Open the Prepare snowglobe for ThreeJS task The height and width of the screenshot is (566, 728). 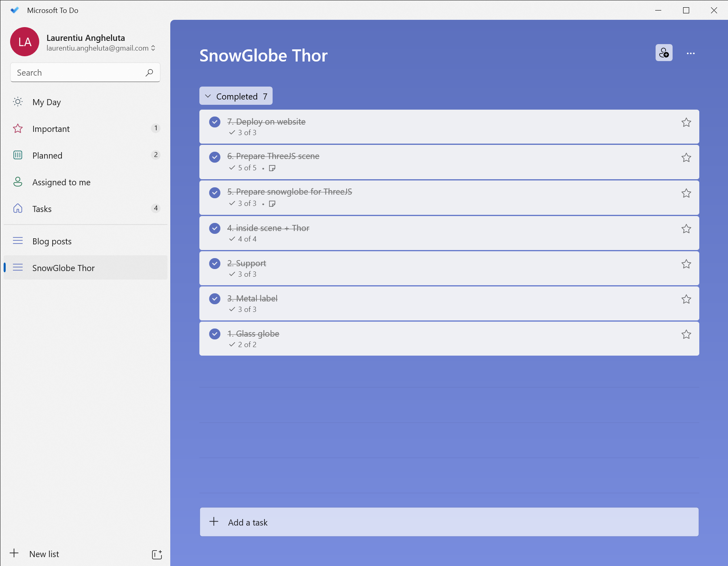(x=404, y=197)
